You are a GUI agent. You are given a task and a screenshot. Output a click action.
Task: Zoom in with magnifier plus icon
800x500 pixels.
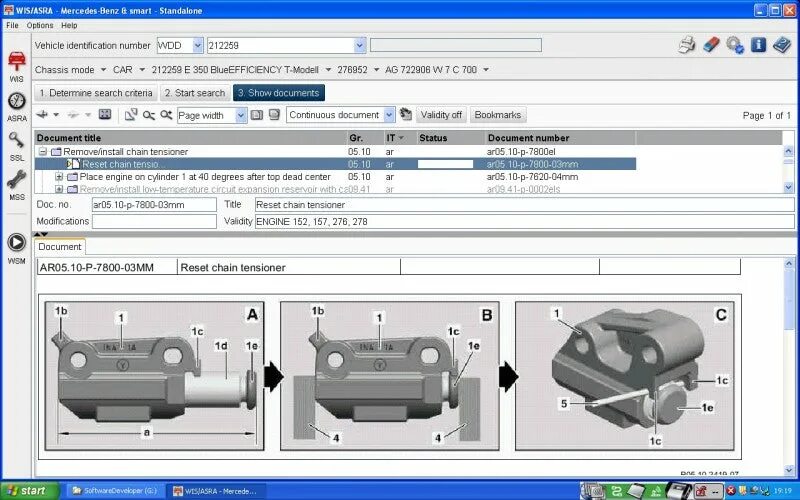(x=166, y=115)
